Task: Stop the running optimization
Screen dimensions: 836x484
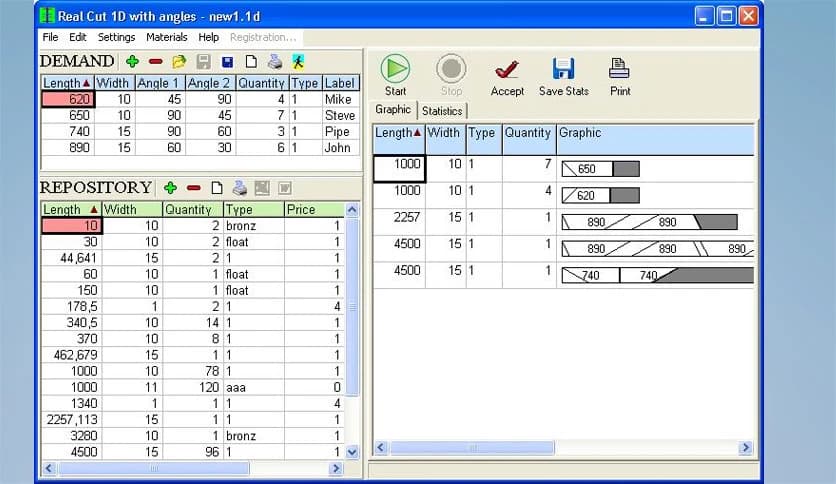Action: (451, 75)
